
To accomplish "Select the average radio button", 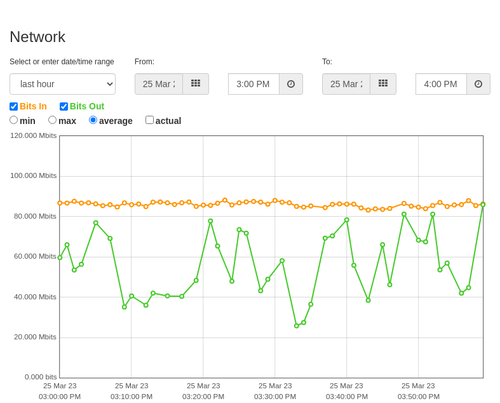I will pos(93,120).
